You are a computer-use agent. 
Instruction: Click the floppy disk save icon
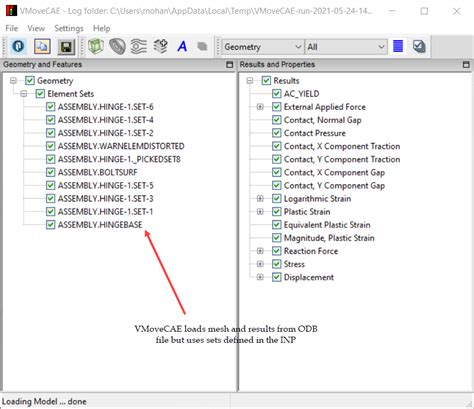pos(66,46)
